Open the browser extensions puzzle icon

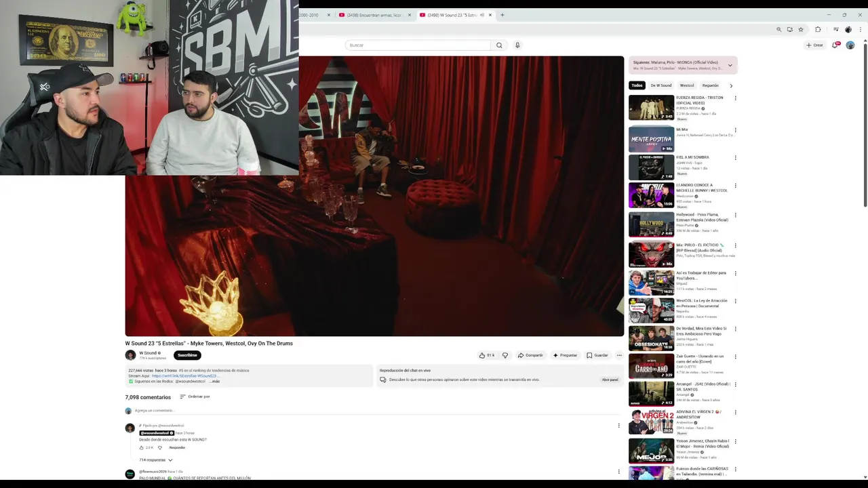818,30
